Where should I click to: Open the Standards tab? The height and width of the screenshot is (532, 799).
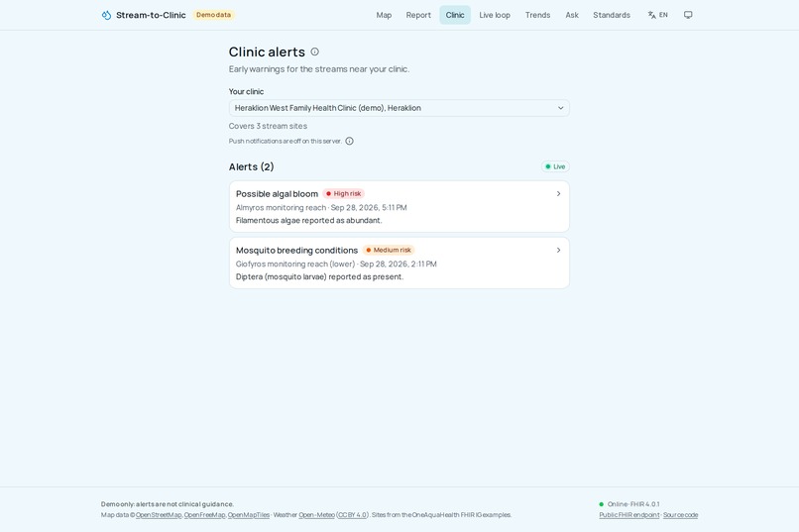click(612, 15)
